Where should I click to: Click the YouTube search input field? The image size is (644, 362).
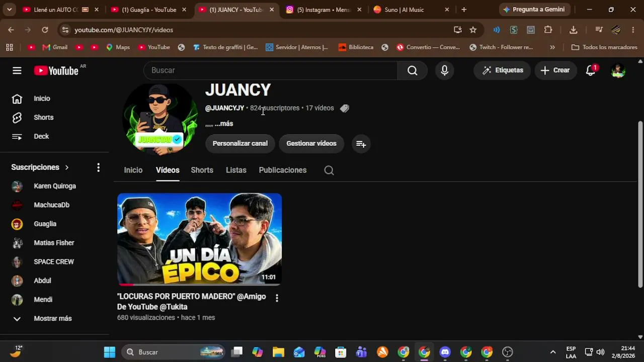[x=271, y=70]
